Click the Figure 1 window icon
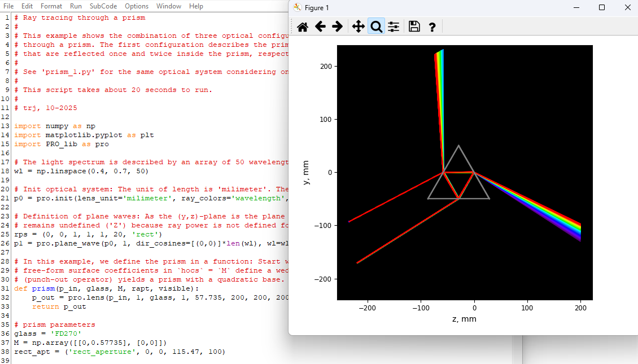Screen dimensions: 638x364 [297, 8]
